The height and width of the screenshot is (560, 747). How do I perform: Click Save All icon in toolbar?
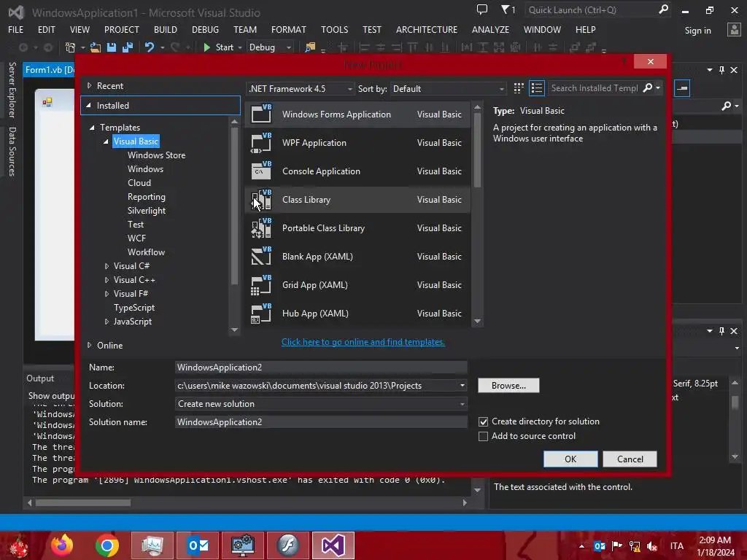[128, 47]
